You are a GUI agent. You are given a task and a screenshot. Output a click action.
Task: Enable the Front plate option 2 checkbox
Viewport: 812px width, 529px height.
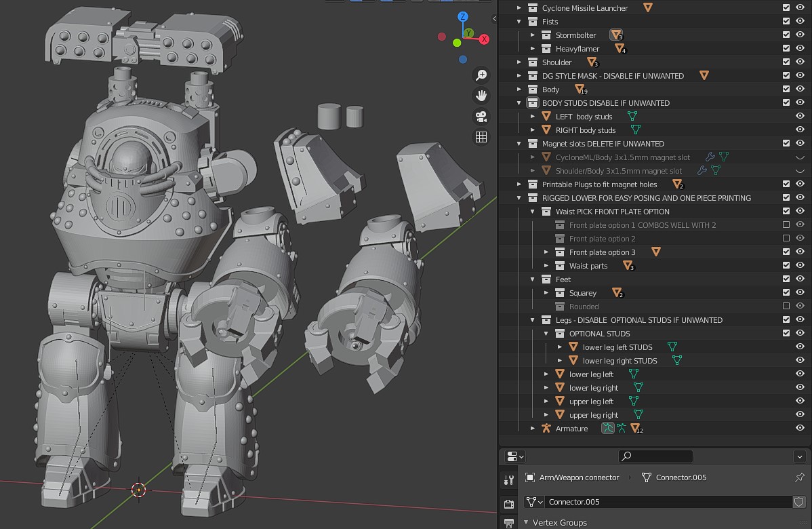pyautogui.click(x=786, y=238)
